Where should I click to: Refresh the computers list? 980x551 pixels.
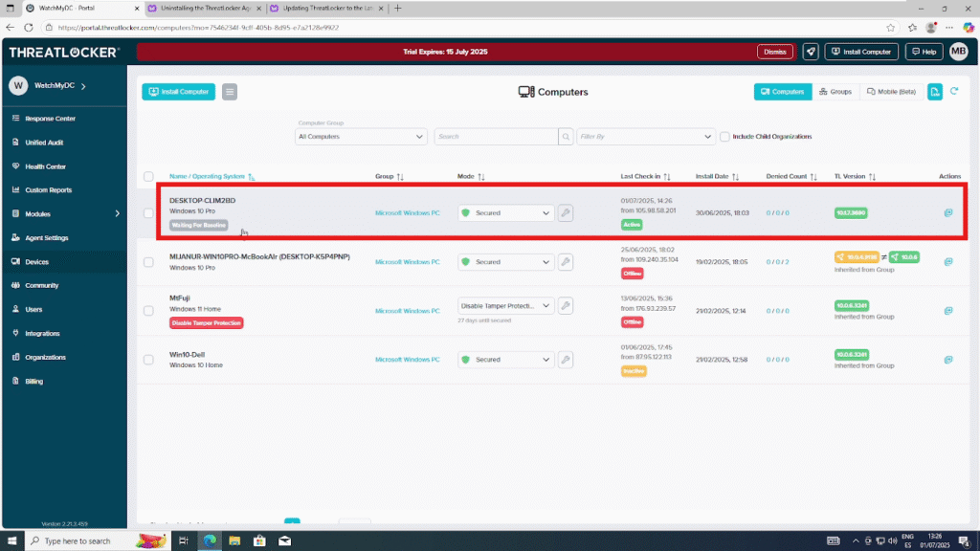click(954, 91)
